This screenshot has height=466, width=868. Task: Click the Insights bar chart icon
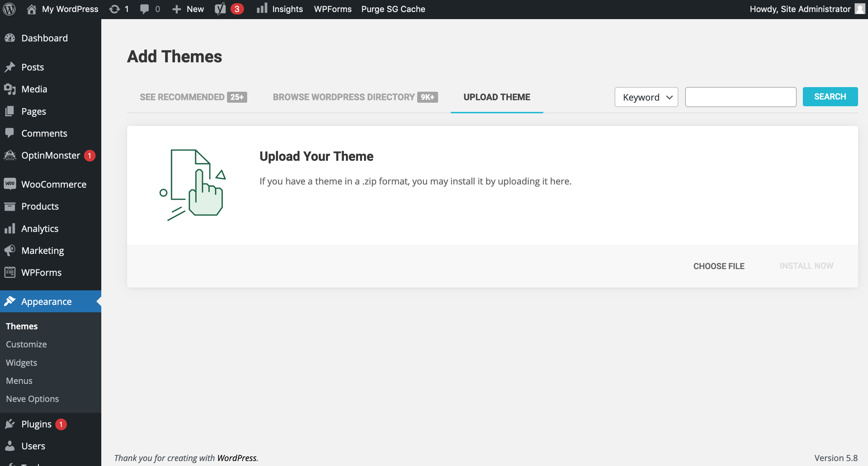coord(262,8)
